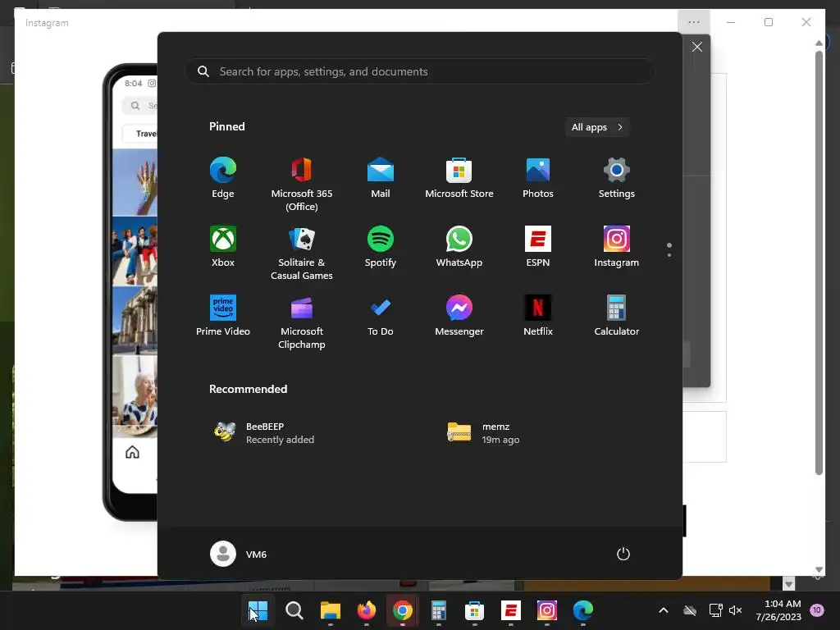
Task: Close the Instagram dialog with X
Action: [x=697, y=47]
